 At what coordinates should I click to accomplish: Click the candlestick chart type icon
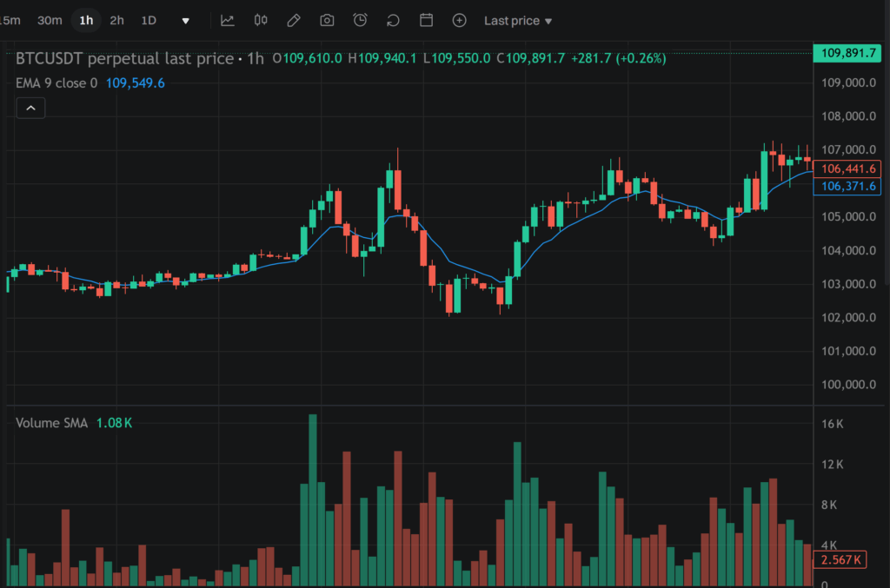pos(261,20)
